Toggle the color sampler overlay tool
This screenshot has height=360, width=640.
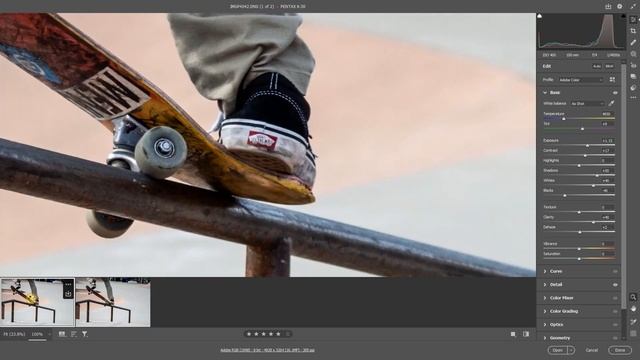[633, 322]
